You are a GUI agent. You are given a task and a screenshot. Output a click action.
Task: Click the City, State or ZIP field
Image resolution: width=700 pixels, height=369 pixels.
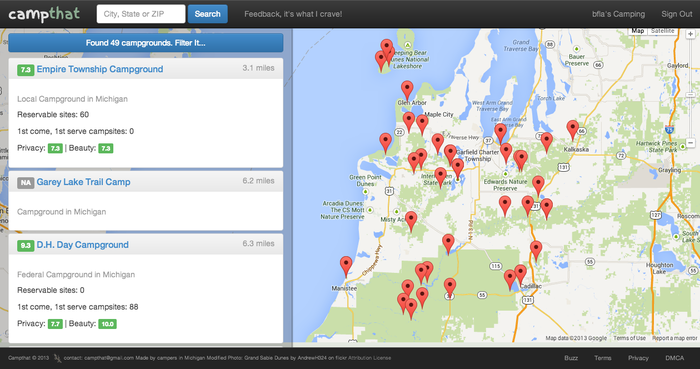coord(141,14)
